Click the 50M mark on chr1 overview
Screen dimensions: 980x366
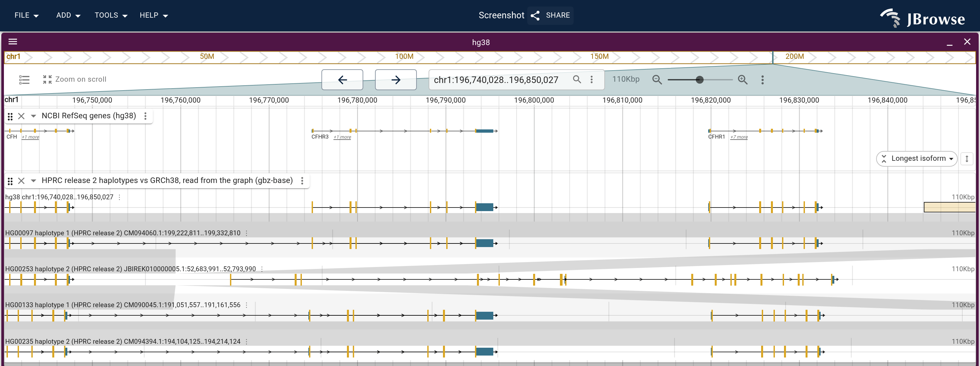[207, 56]
